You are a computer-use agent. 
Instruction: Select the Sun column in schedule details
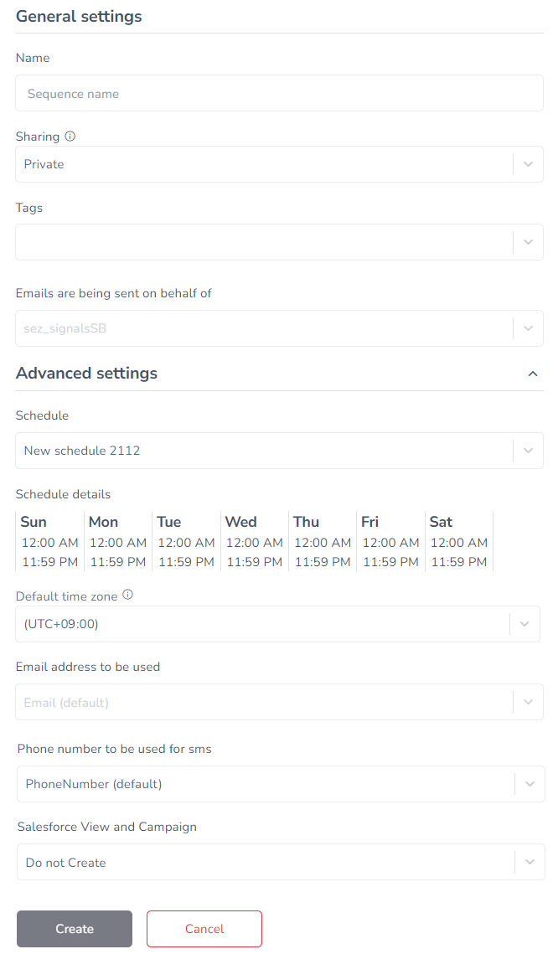[50, 541]
